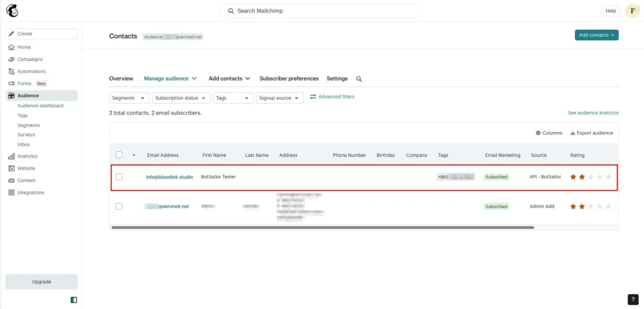
Task: Click the Columns gear icon
Action: click(538, 133)
